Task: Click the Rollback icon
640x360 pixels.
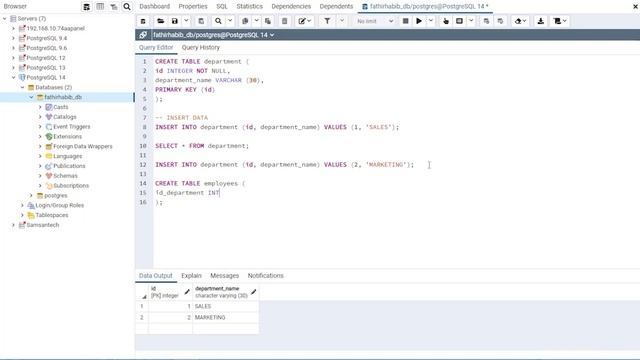Action: tap(500, 21)
